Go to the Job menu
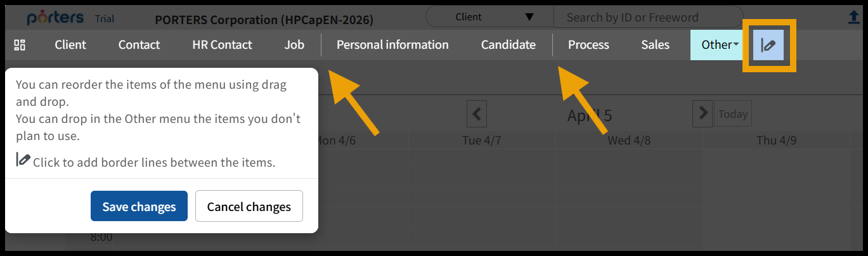 (294, 45)
